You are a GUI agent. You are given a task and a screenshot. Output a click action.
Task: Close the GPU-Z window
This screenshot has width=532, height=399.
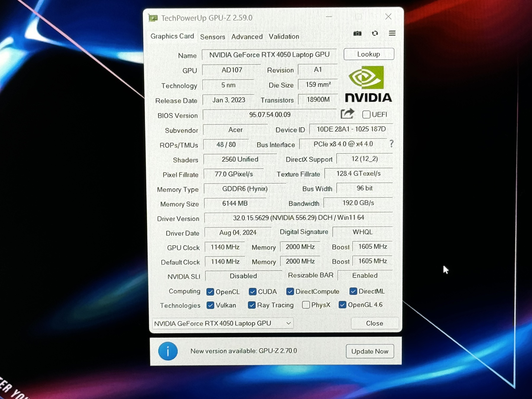(x=388, y=17)
